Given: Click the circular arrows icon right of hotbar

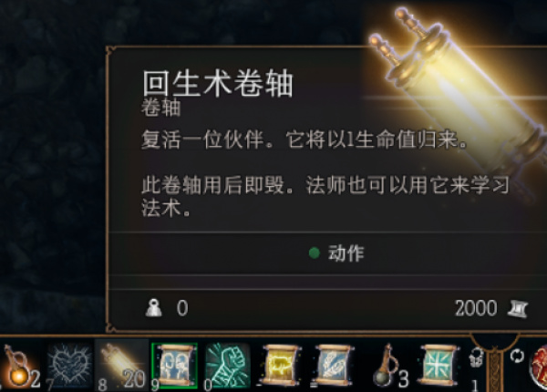Looking at the screenshot, I should tap(517, 356).
